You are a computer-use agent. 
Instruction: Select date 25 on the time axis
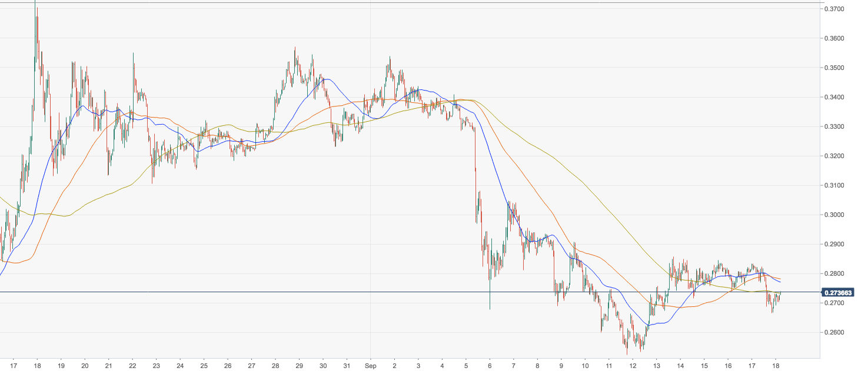204,365
